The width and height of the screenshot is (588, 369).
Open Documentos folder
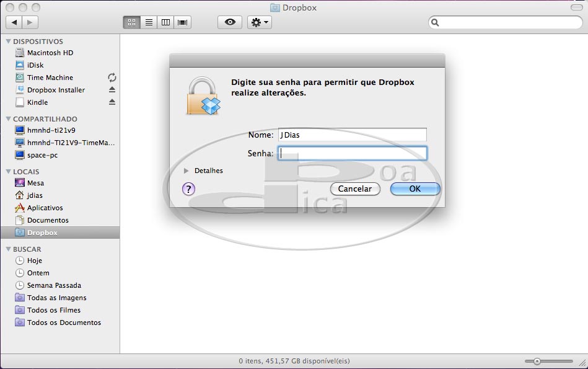tap(60, 220)
